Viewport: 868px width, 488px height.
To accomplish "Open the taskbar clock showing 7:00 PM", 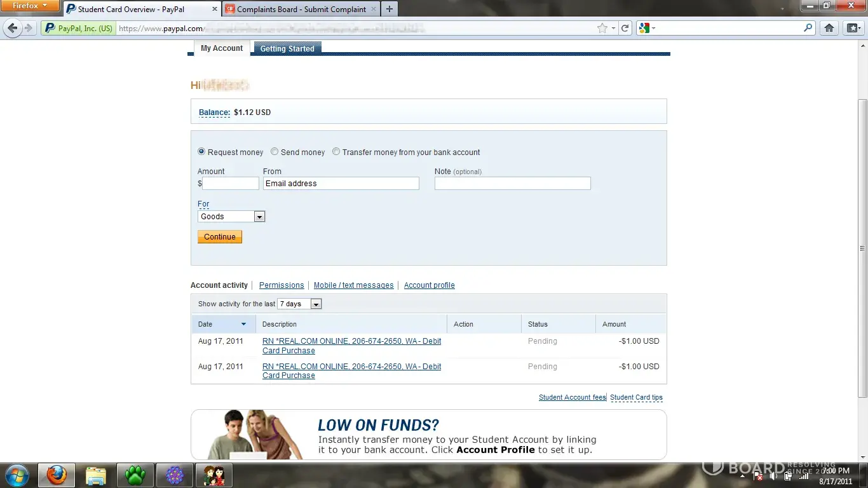I will (x=836, y=476).
